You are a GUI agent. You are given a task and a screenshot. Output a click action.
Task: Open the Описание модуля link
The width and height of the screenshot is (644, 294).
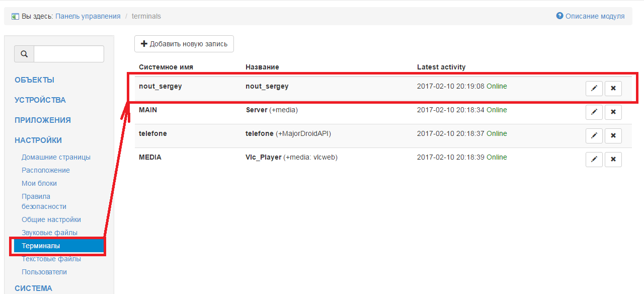pyautogui.click(x=595, y=16)
